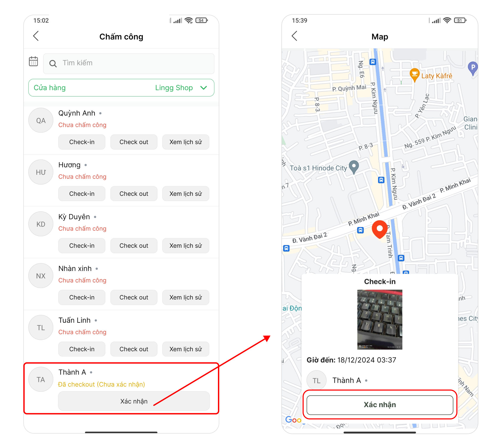Select the red location pin on map
This screenshot has width=503, height=448.
379,229
